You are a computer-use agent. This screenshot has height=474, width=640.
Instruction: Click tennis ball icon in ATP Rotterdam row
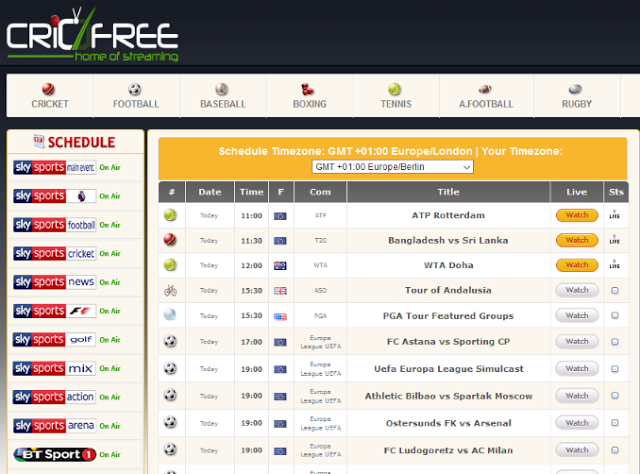pyautogui.click(x=170, y=215)
